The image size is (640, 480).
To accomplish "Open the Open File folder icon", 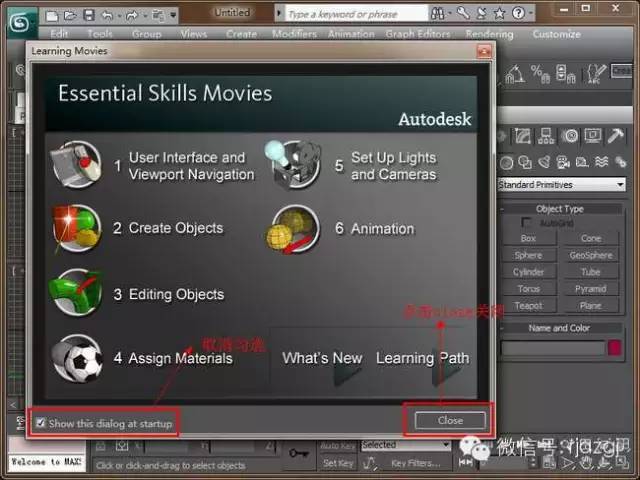I will coord(70,16).
